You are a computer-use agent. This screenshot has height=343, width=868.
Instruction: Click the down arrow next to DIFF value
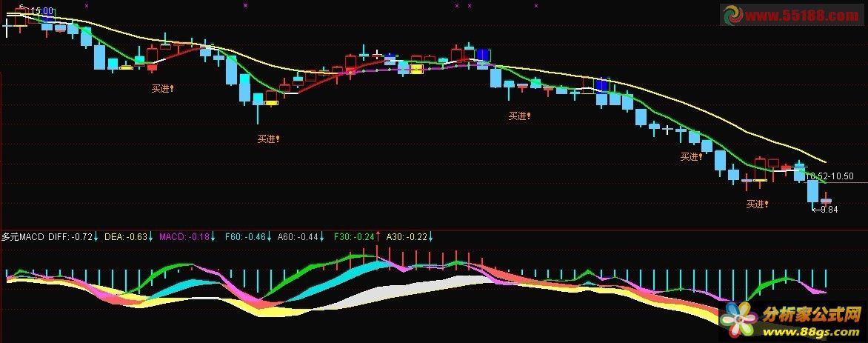tap(96, 237)
